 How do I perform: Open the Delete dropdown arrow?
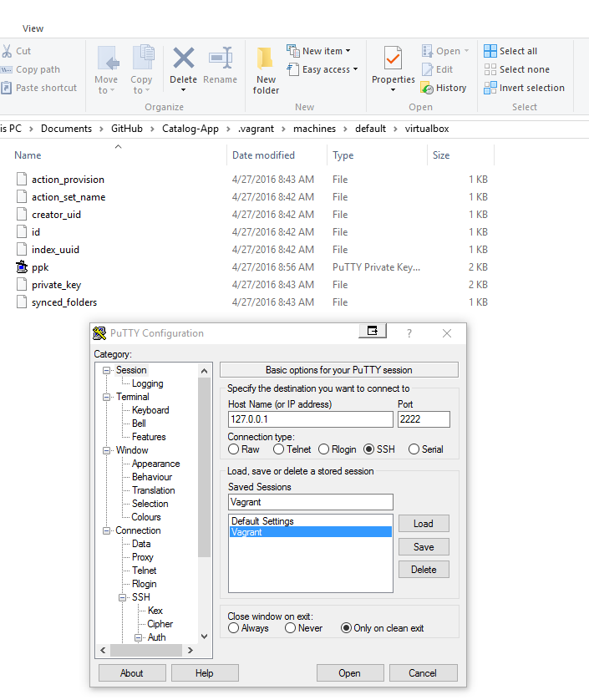[x=183, y=90]
